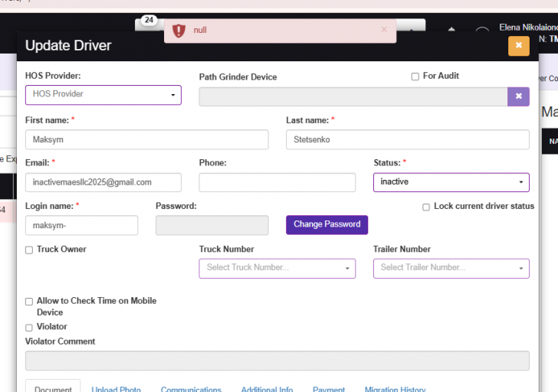Screen dimensions: 558x392
Task: Click the empty Phone field
Action: [277, 182]
